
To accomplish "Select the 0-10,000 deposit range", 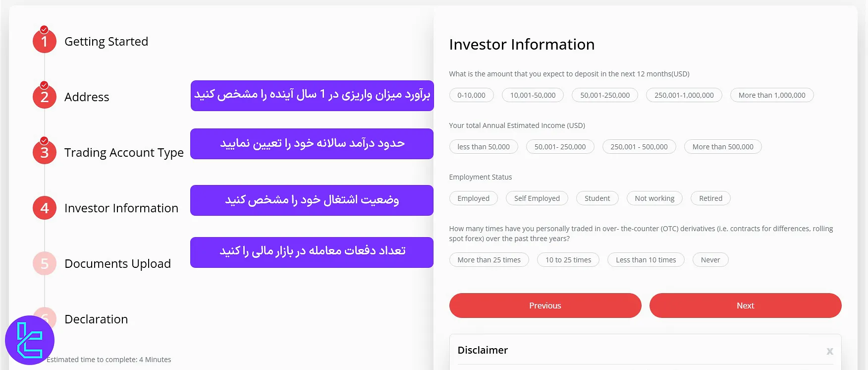I will pyautogui.click(x=471, y=95).
